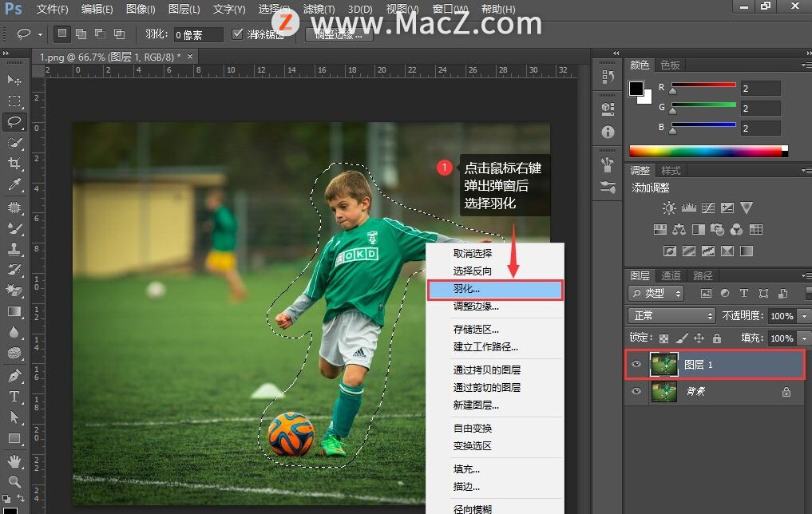Viewport: 812px width, 514px height.
Task: Add a Brightness/Contrast adjustment
Action: pyautogui.click(x=668, y=208)
